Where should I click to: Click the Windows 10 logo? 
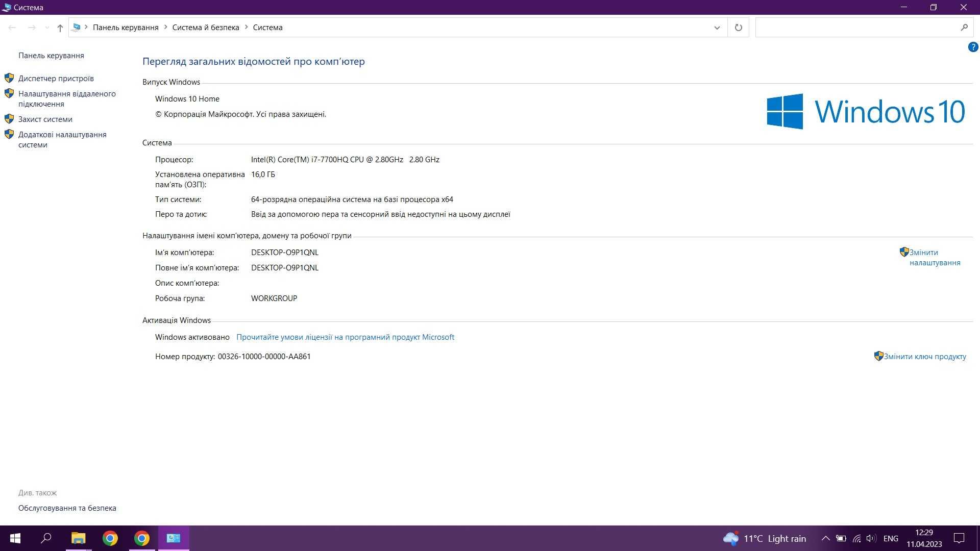tap(866, 111)
